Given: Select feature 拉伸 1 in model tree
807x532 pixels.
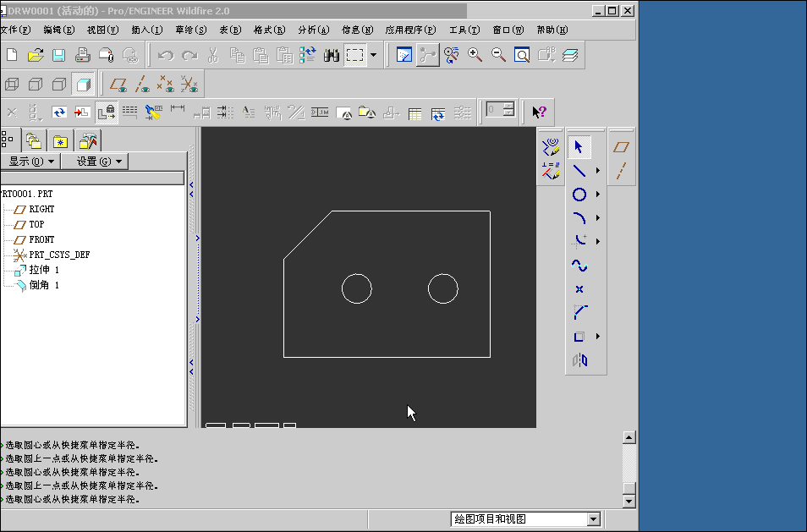Looking at the screenshot, I should click(42, 270).
